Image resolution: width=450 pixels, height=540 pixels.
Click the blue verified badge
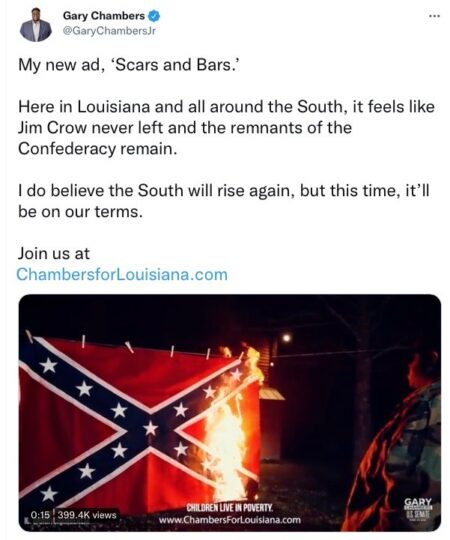[x=154, y=16]
